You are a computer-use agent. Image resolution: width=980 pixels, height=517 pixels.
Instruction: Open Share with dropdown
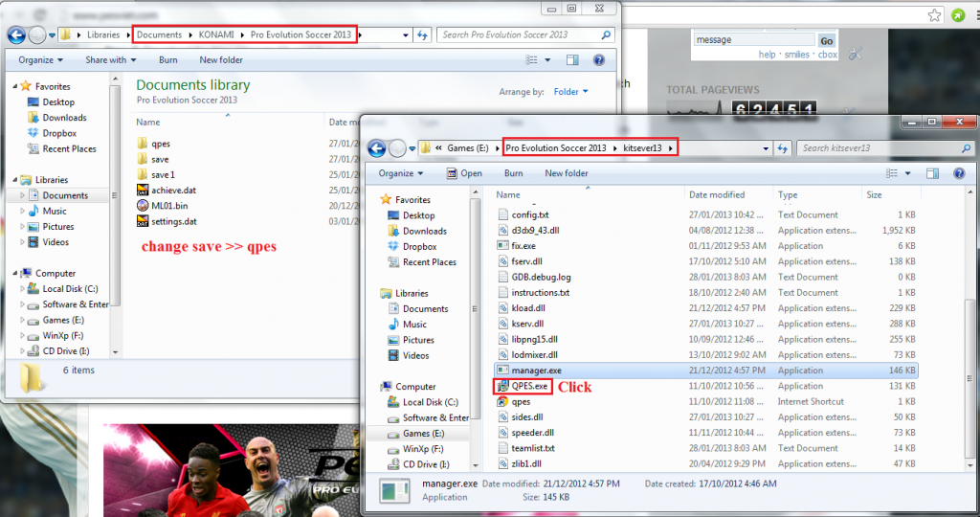point(111,60)
